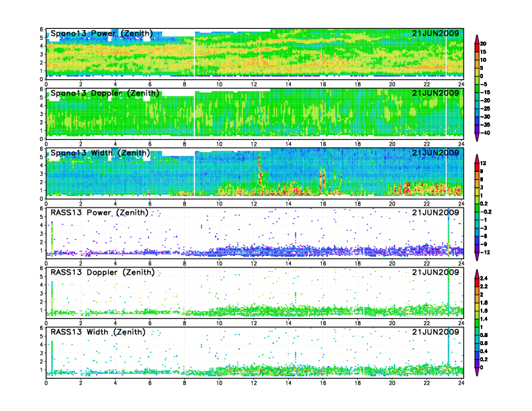Screen dimensions: 532x411
Task: Click the 'Spano13 Width (Zenith)' panel title
Action: [100, 153]
